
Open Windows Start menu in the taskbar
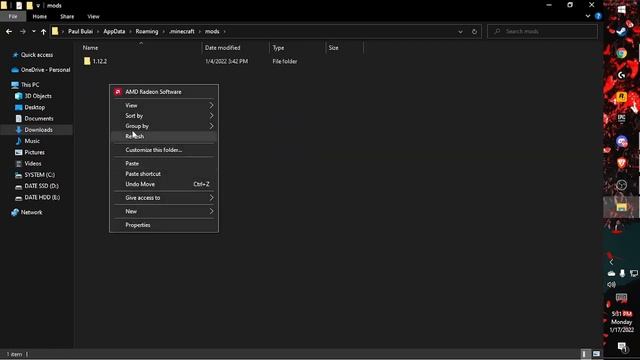(621, 9)
